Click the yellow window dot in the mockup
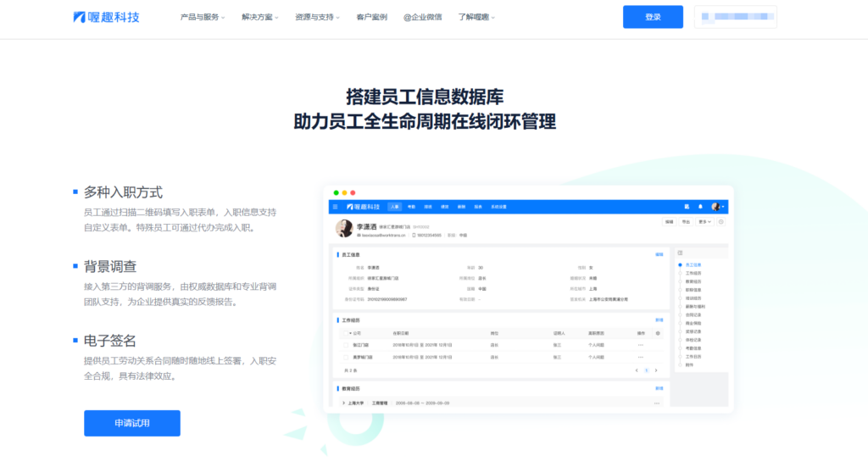868x467 pixels. 344,193
